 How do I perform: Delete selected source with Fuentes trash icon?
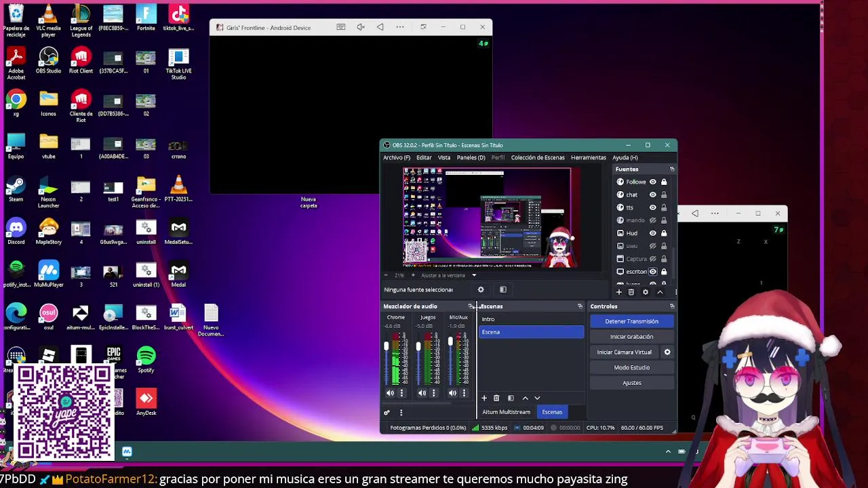pos(631,292)
